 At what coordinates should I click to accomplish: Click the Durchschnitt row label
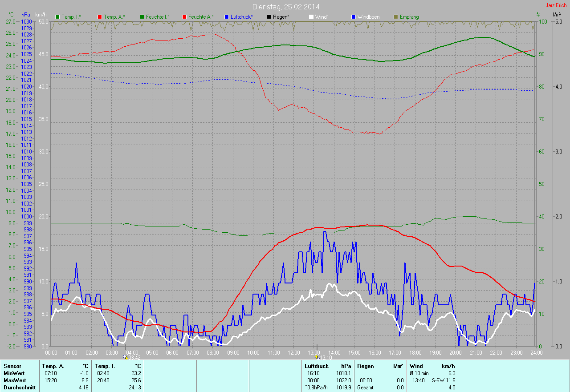(x=20, y=388)
